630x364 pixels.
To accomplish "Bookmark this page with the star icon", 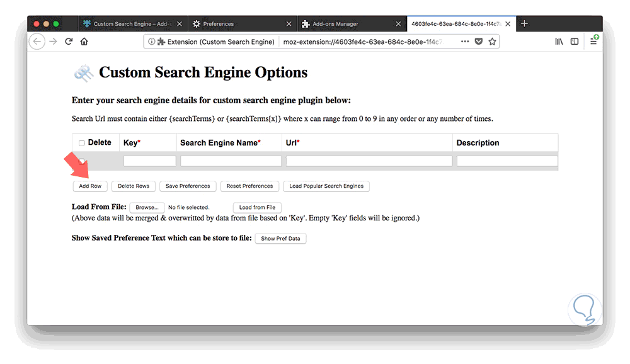I will pos(493,42).
